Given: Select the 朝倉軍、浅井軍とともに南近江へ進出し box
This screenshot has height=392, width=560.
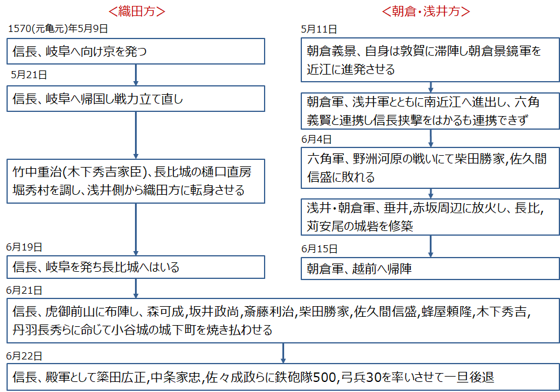Looking at the screenshot, I should click(430, 110).
